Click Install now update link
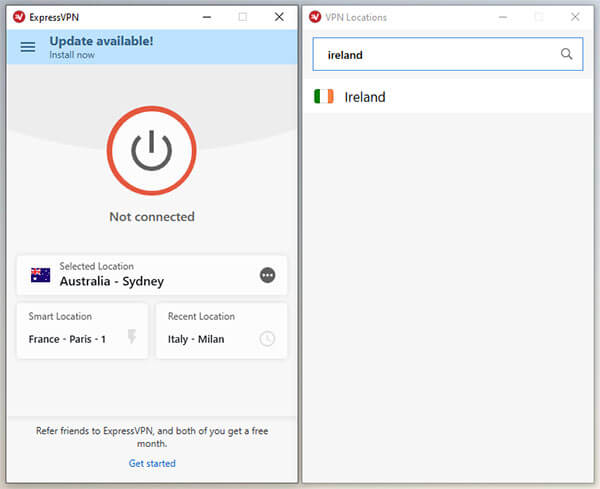Viewport: 600px width, 489px height. tap(72, 55)
